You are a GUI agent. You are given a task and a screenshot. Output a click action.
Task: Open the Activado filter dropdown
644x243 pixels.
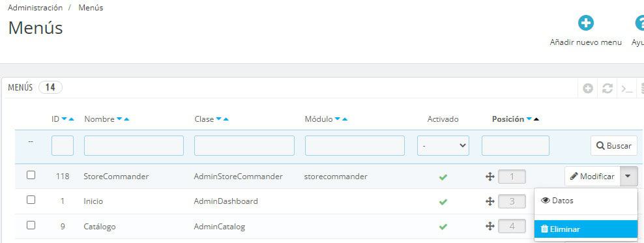click(443, 146)
